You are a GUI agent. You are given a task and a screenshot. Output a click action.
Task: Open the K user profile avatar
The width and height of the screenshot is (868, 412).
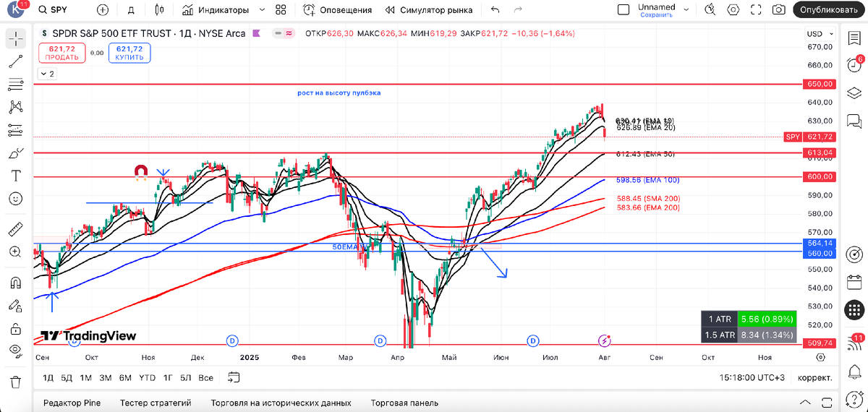(x=15, y=10)
